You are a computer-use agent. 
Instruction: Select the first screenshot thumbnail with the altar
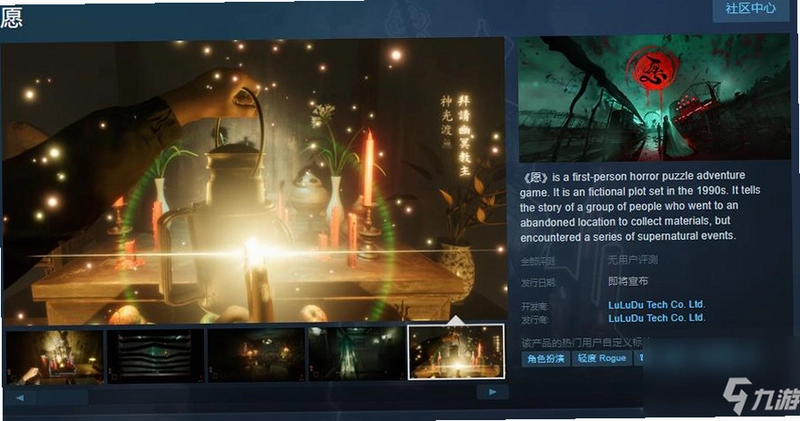tap(55, 356)
